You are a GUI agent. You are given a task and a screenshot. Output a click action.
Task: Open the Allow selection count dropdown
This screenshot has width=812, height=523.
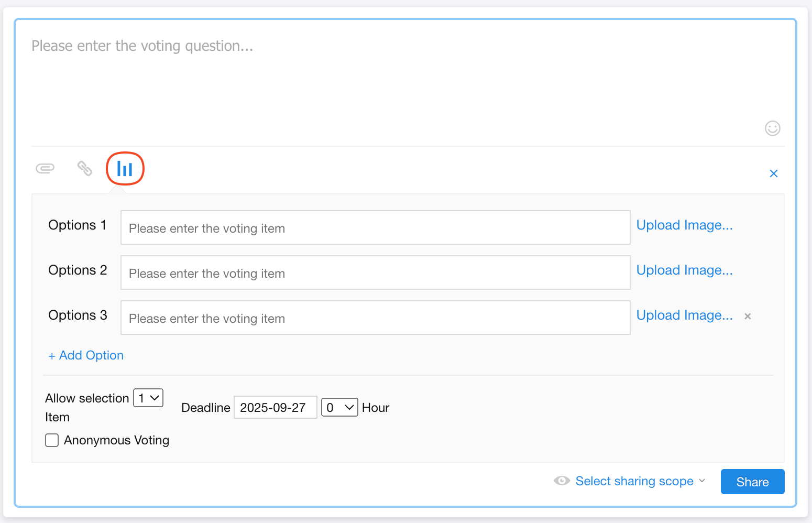[148, 398]
